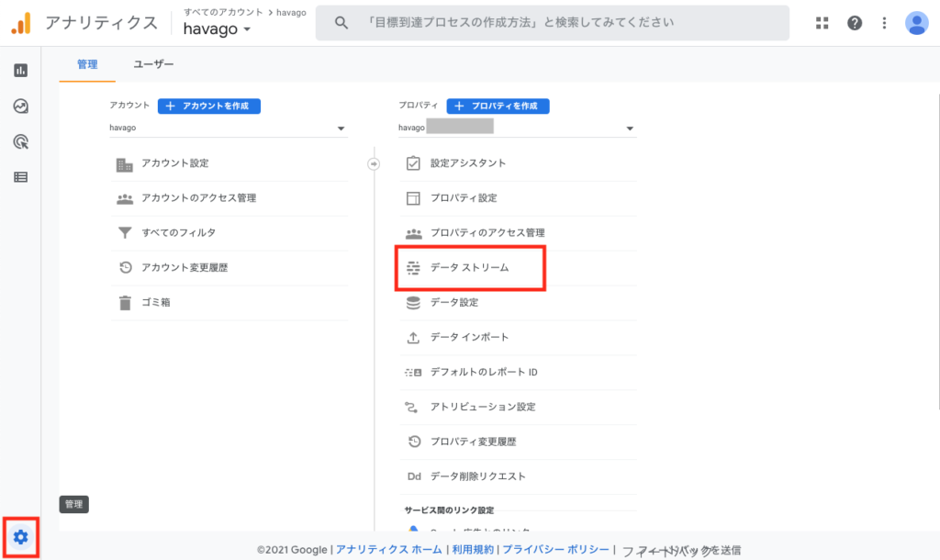This screenshot has width=940, height=560.
Task: Click the account access management people icon
Action: point(125,198)
